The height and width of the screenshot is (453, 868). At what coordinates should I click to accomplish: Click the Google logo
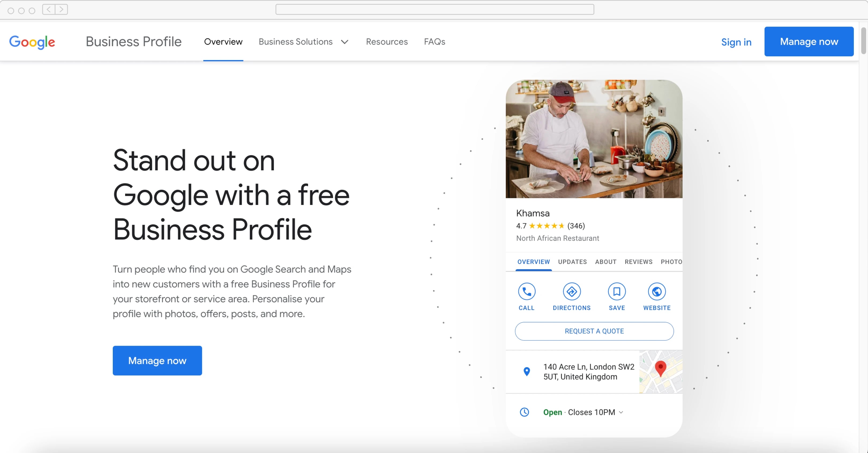[32, 42]
